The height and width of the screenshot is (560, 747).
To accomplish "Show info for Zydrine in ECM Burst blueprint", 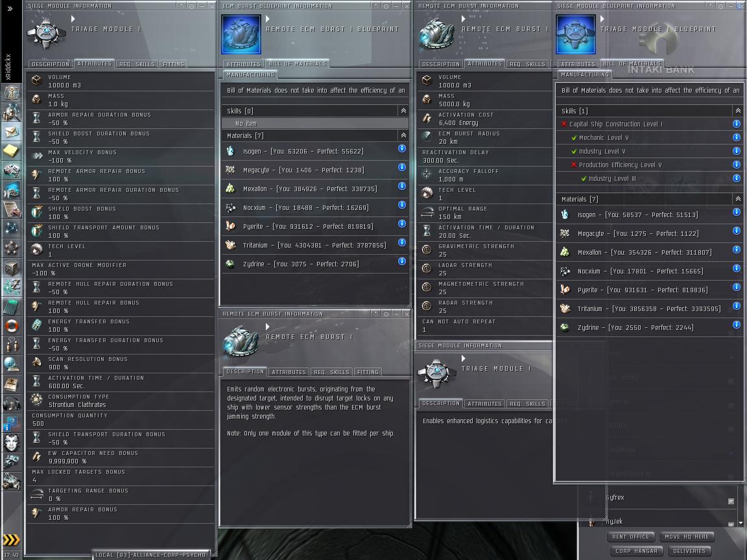I will click(402, 261).
